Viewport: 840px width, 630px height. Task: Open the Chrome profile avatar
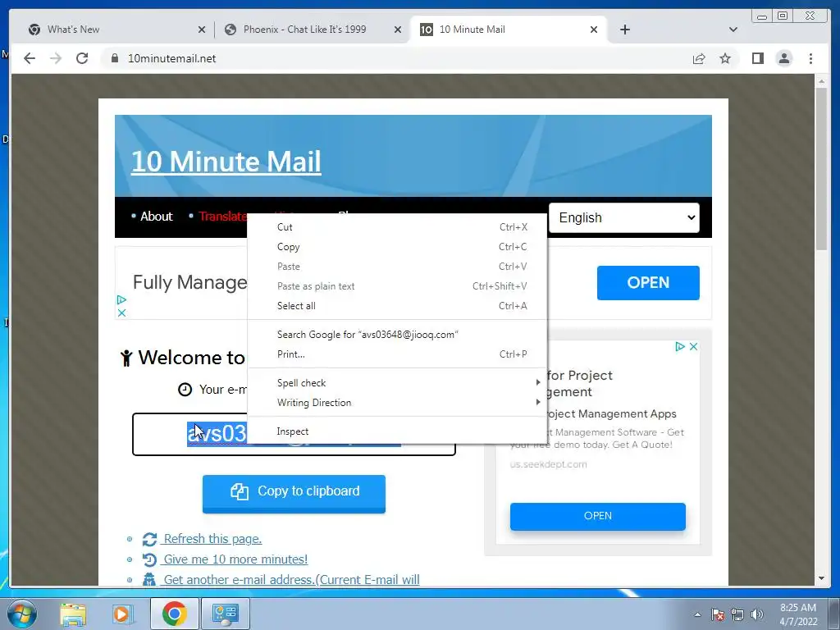tap(783, 58)
